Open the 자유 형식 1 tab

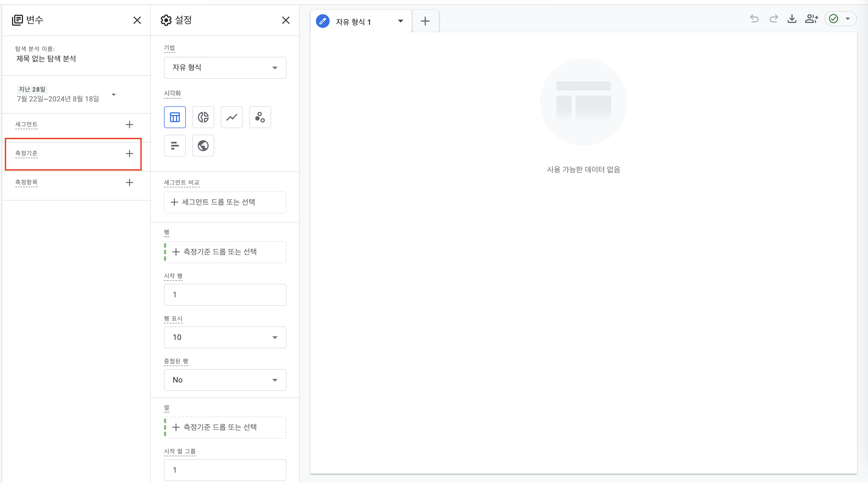point(353,22)
